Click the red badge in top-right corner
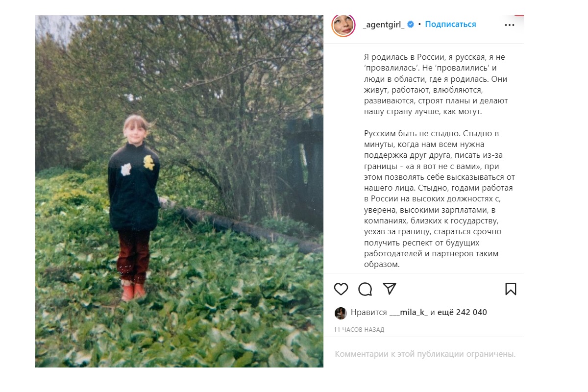Viewport: 588px width, 392px height. (519, 15)
